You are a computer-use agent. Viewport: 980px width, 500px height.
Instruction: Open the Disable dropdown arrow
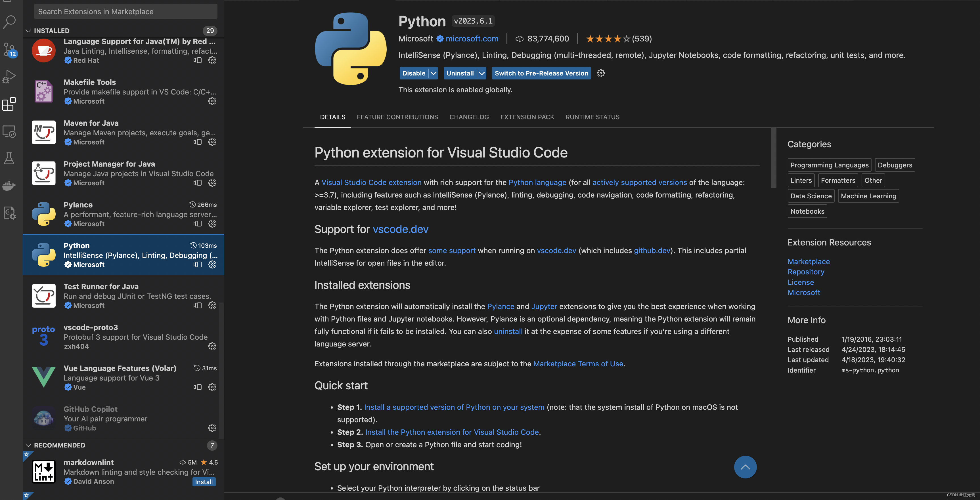(433, 73)
